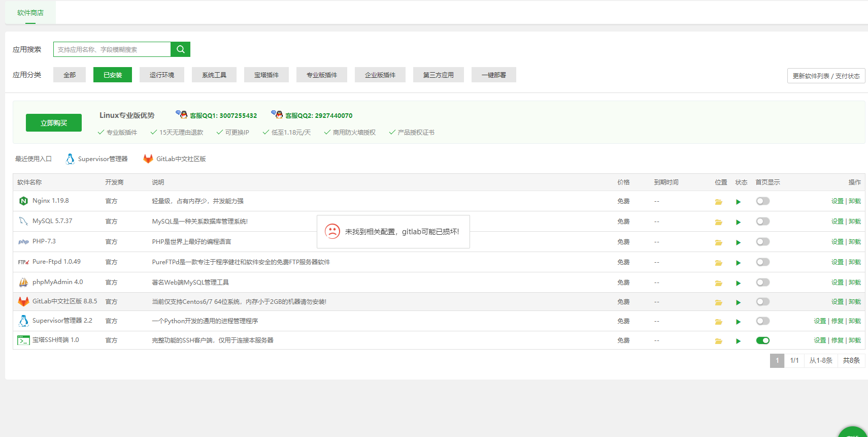Select the 已安装 category filter
This screenshot has height=437, width=868.
(113, 75)
